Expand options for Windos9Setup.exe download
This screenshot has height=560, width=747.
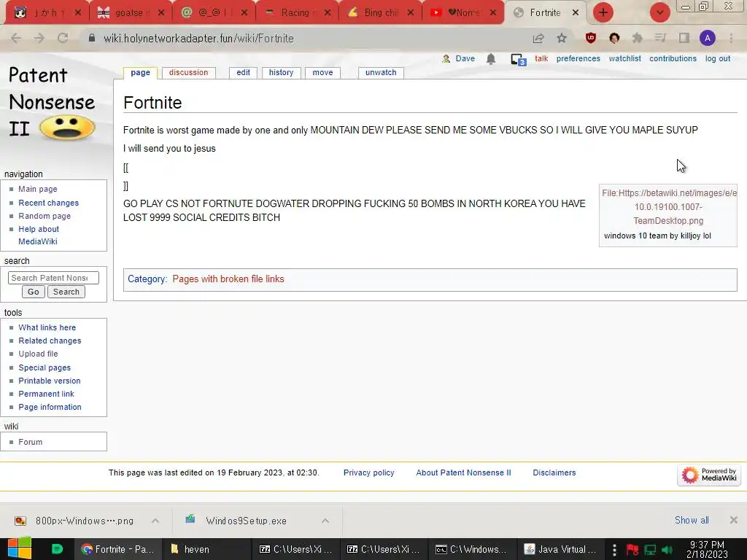pyautogui.click(x=325, y=521)
